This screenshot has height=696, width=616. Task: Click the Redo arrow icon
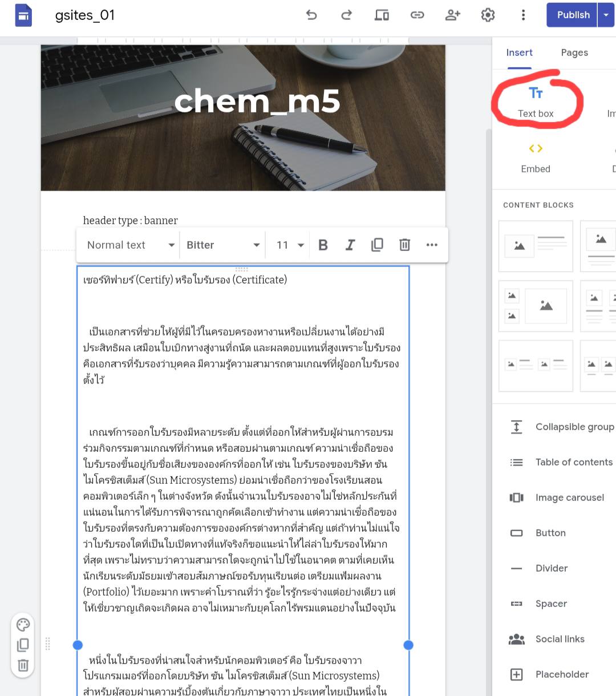(346, 15)
